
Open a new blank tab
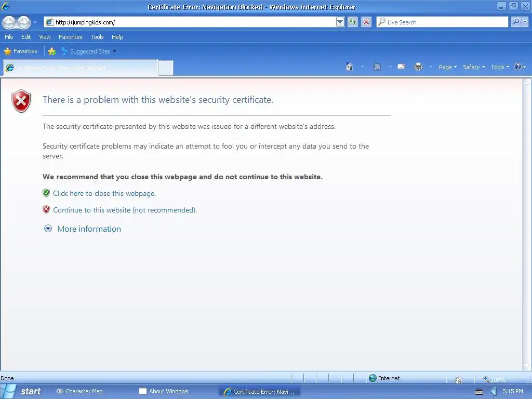click(x=166, y=68)
